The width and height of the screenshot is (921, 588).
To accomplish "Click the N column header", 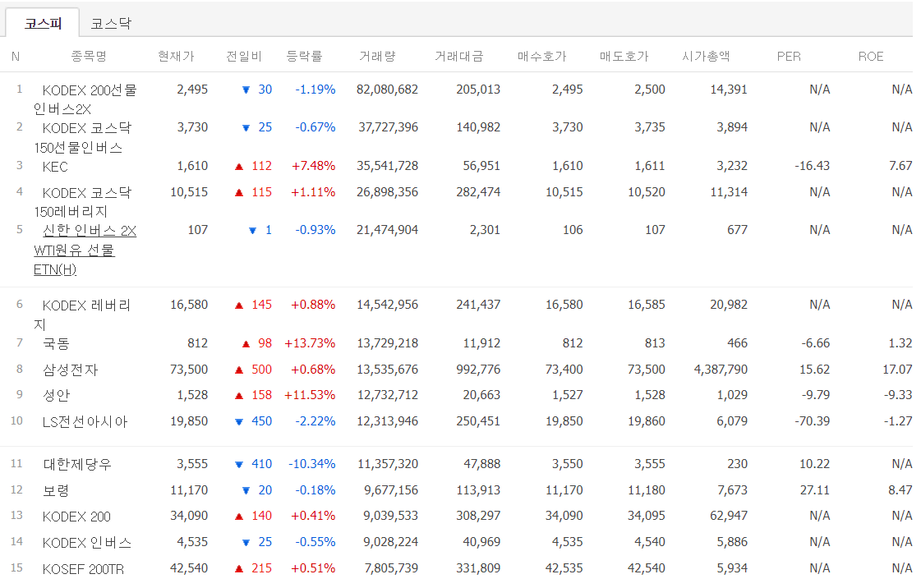I will click(16, 57).
